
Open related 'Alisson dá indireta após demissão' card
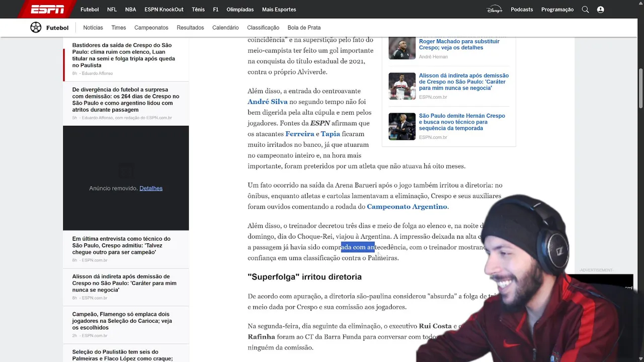(x=464, y=81)
